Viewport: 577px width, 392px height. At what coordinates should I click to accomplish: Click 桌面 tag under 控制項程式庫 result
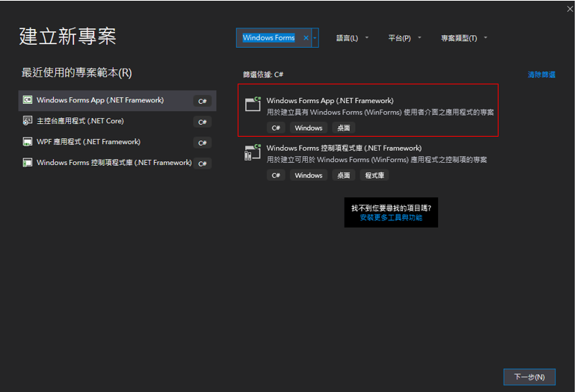click(x=344, y=175)
